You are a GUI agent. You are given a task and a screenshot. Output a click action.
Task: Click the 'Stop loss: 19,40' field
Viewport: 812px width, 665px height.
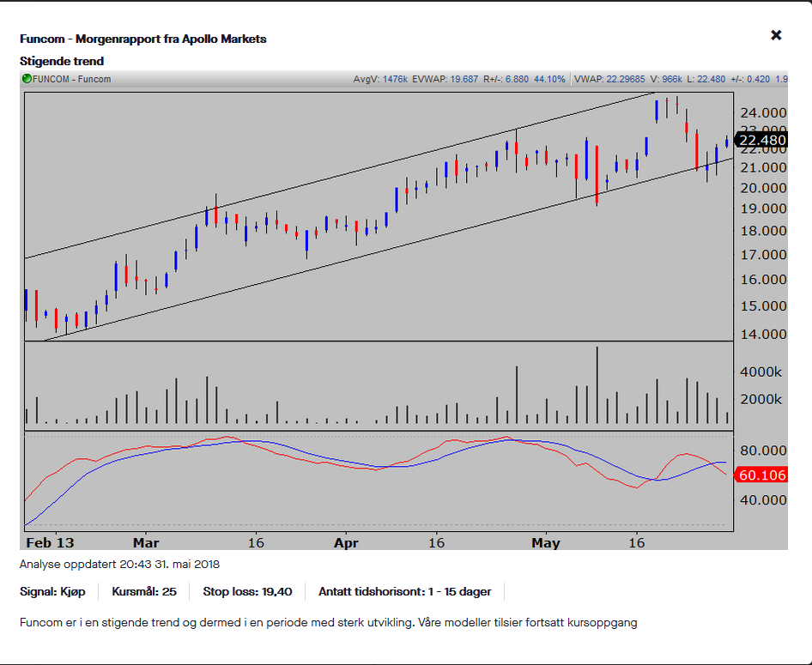point(247,591)
